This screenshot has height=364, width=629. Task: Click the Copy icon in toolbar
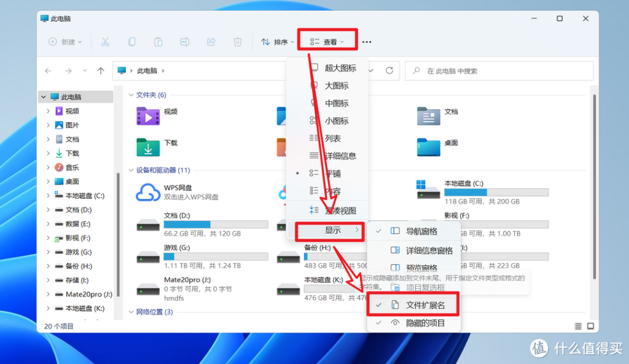[131, 42]
